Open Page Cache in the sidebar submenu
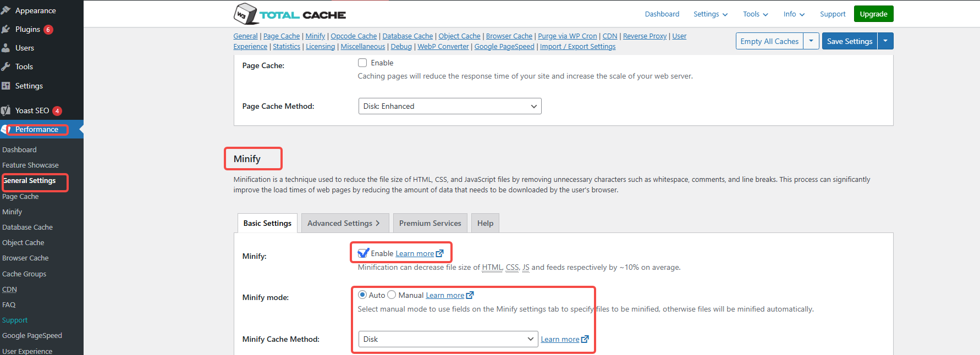 pos(20,196)
